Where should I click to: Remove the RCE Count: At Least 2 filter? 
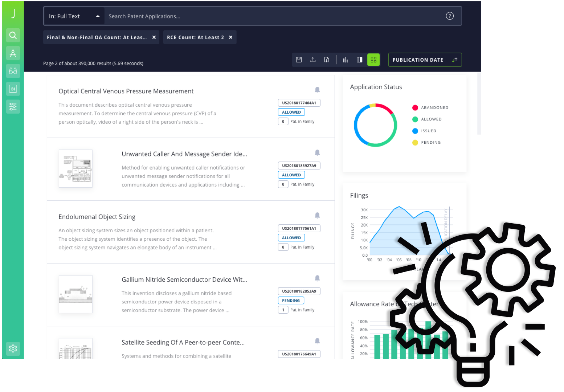[x=230, y=37]
